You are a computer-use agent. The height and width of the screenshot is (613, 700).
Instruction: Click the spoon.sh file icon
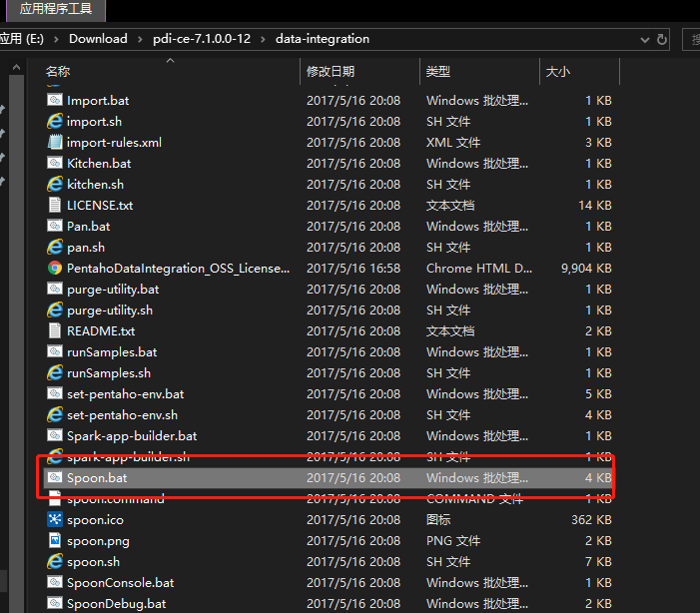(x=55, y=562)
